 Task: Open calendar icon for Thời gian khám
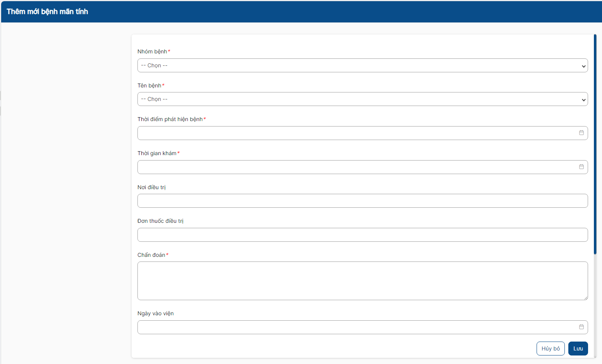point(581,167)
